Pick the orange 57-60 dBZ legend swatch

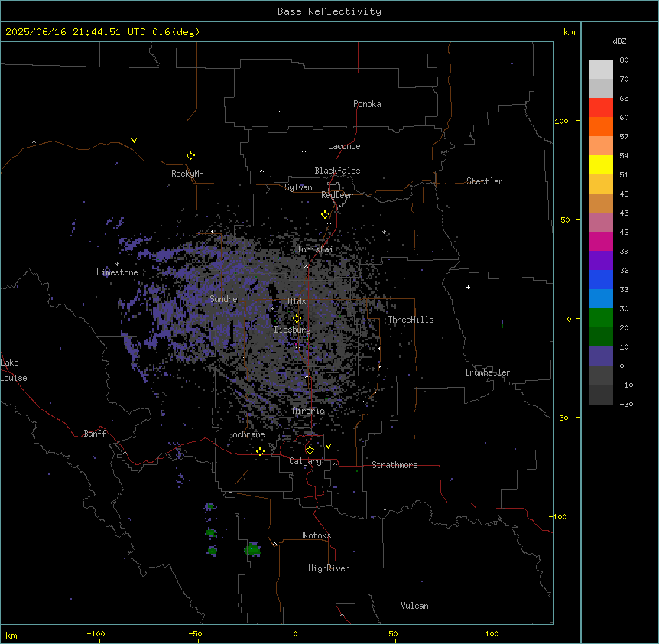tap(601, 126)
